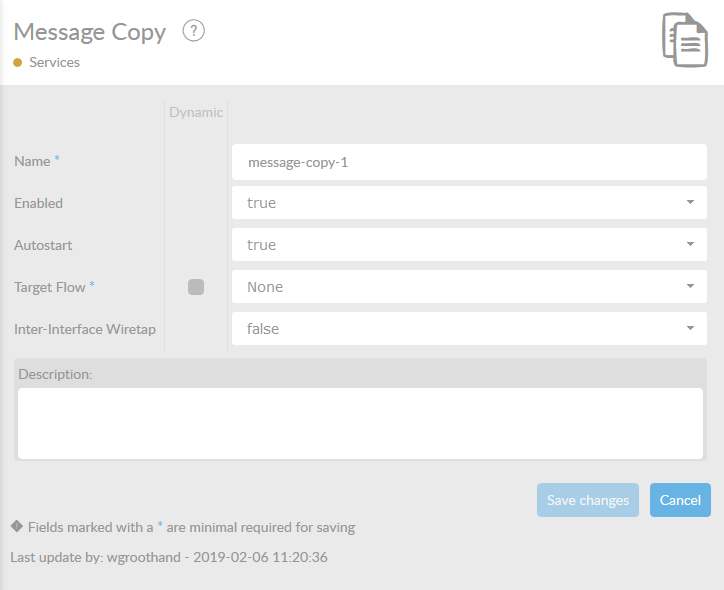Click the diamond icon beside required fields note
724x590 pixels.
click(x=16, y=526)
